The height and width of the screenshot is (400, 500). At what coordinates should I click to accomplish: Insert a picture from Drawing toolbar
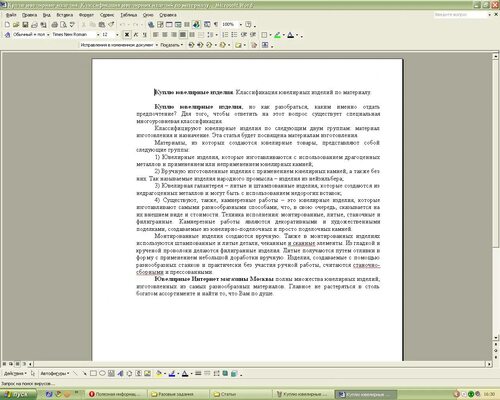pos(147,374)
